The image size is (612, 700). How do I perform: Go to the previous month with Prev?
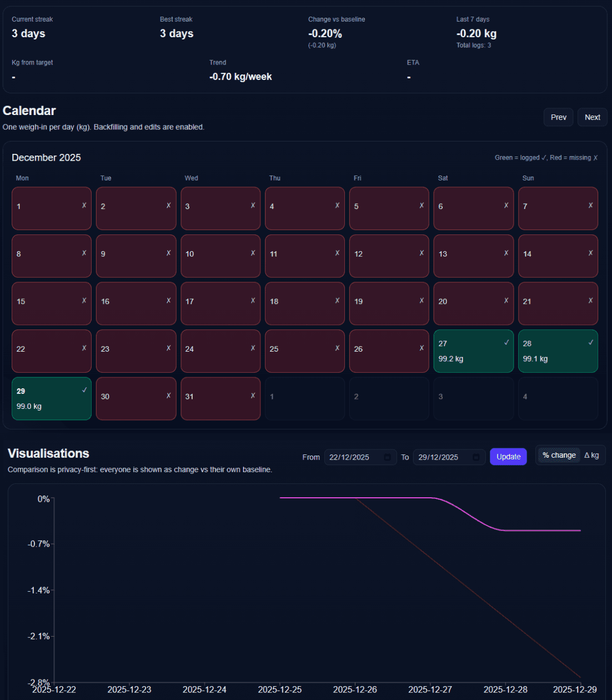[558, 117]
